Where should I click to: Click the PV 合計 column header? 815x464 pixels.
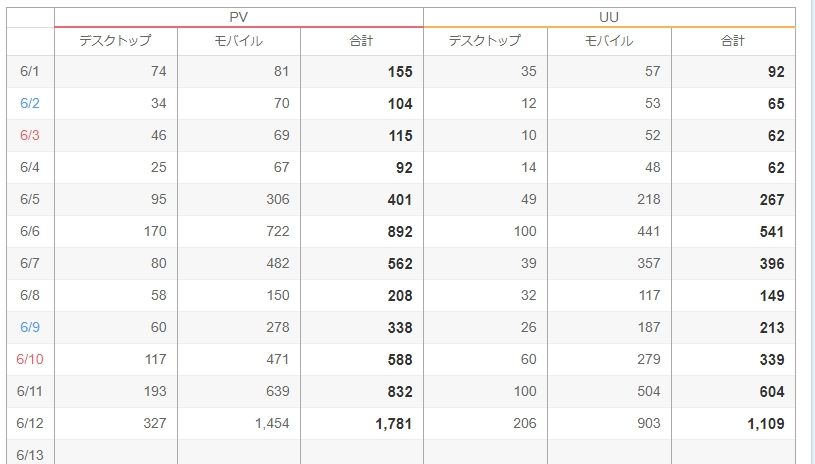pos(362,41)
